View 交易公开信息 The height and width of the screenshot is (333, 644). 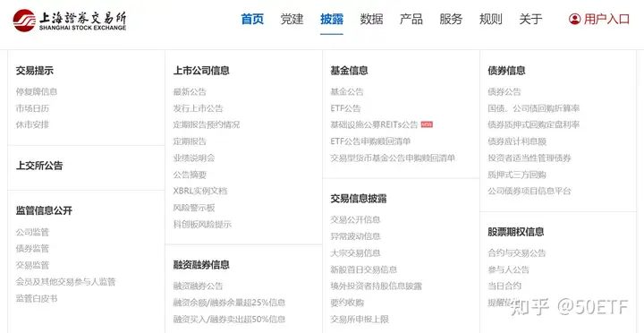[x=355, y=220]
